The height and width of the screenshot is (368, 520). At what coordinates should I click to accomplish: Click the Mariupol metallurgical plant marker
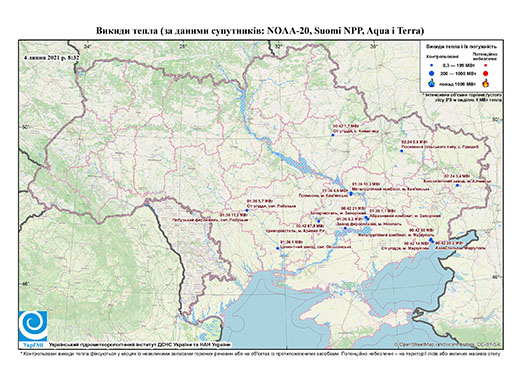tap(430, 239)
